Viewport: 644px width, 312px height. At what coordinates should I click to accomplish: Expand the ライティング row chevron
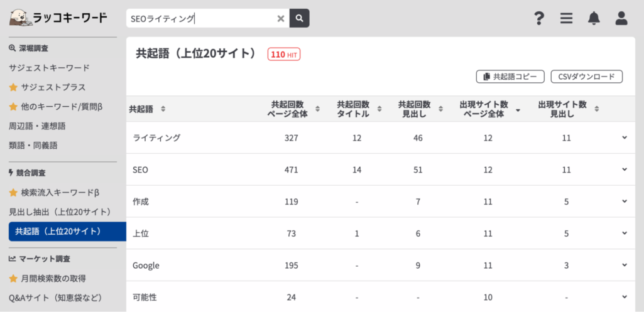coord(624,137)
